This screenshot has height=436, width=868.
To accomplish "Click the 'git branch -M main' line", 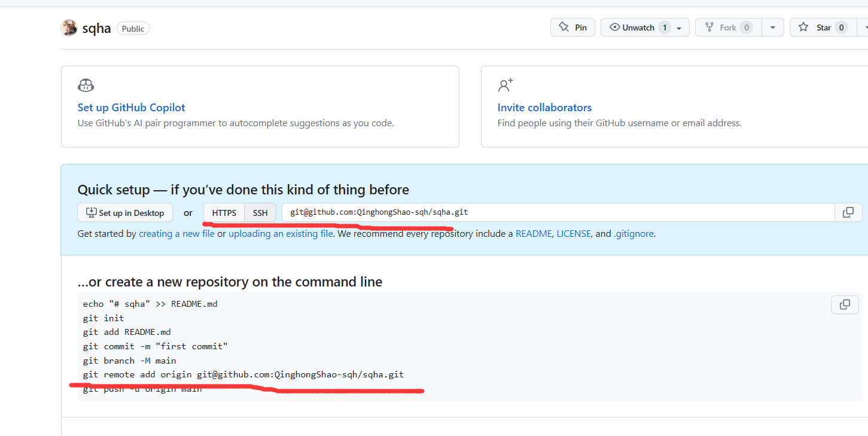I will click(x=130, y=361).
